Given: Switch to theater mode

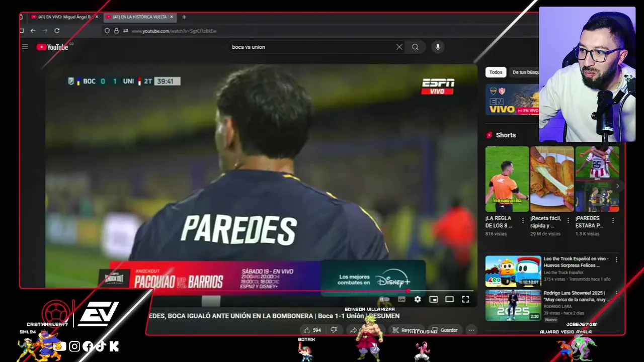Looking at the screenshot, I should [449, 299].
